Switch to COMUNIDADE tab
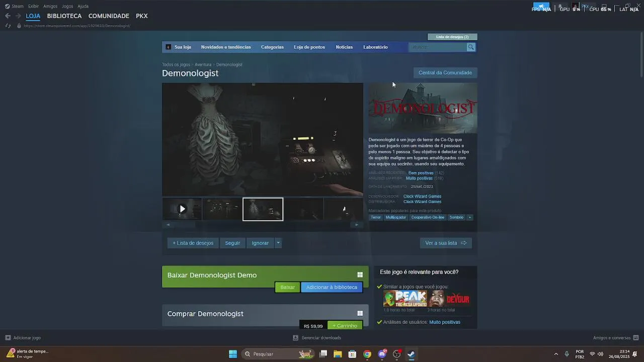The image size is (644, 362). 109,16
